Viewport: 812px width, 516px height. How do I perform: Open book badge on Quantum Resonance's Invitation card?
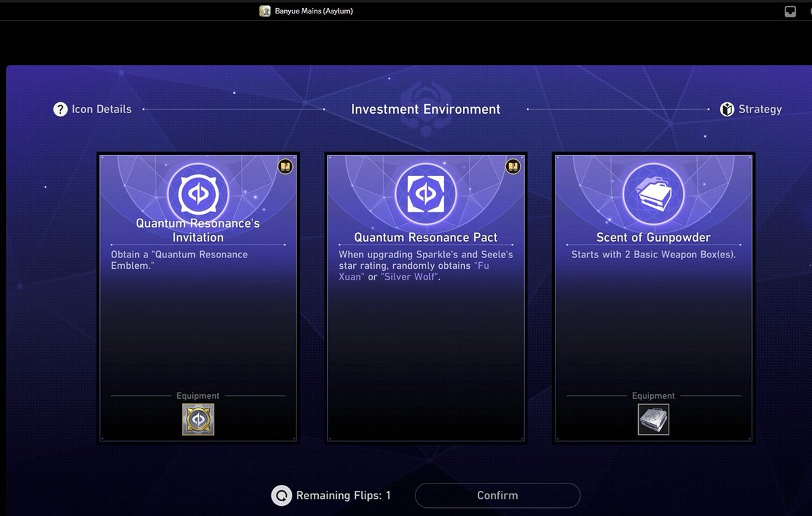(x=285, y=166)
